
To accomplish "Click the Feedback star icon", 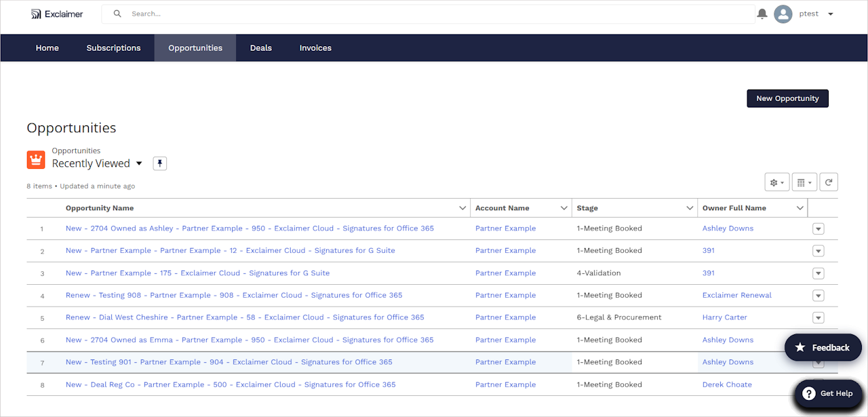I will tap(800, 347).
